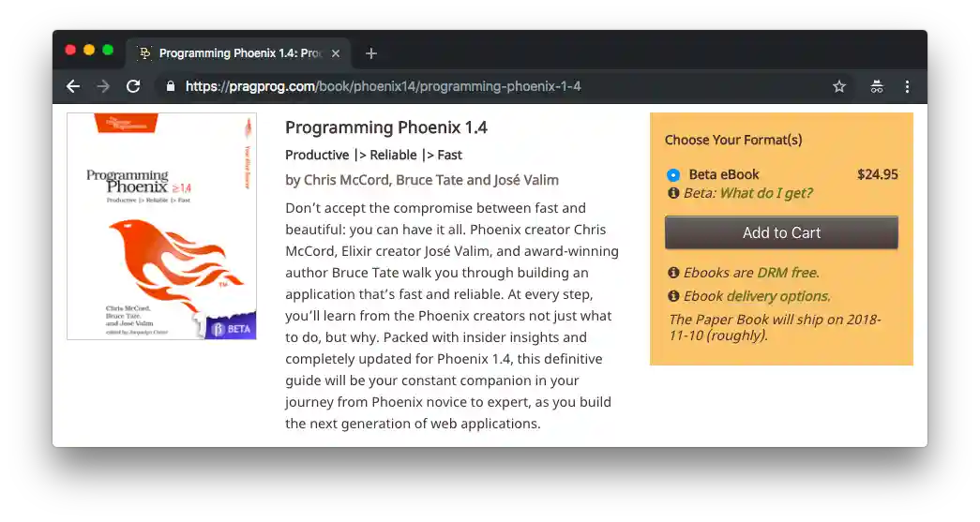
Task: Click the Programming Phoenix 1.4 page heading
Action: [386, 127]
